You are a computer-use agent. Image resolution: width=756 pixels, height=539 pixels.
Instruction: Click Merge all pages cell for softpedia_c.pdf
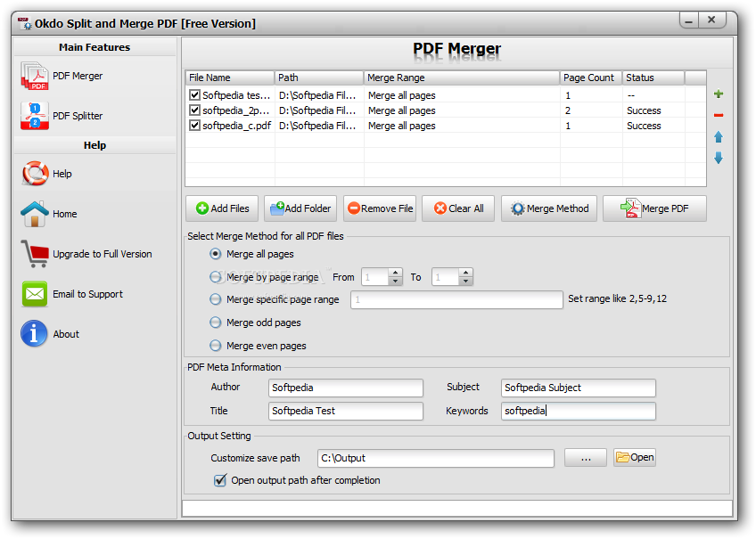tap(401, 126)
